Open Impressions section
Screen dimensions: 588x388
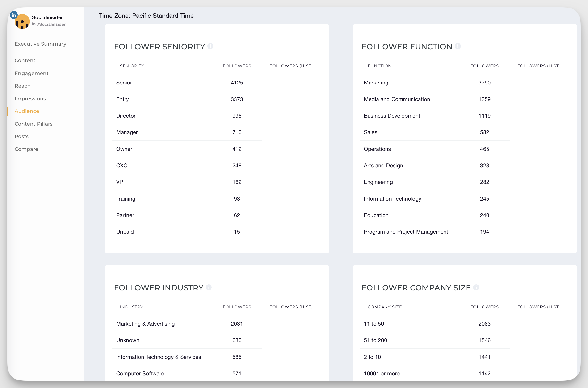point(30,99)
